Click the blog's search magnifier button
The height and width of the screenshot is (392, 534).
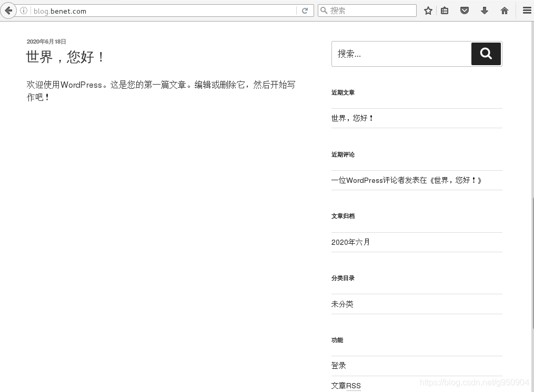(485, 54)
